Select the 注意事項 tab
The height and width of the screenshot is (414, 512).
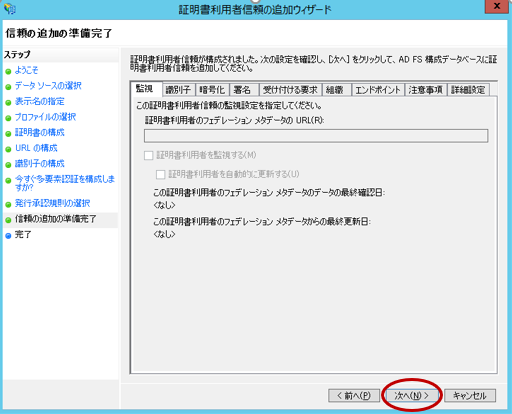pos(425,90)
